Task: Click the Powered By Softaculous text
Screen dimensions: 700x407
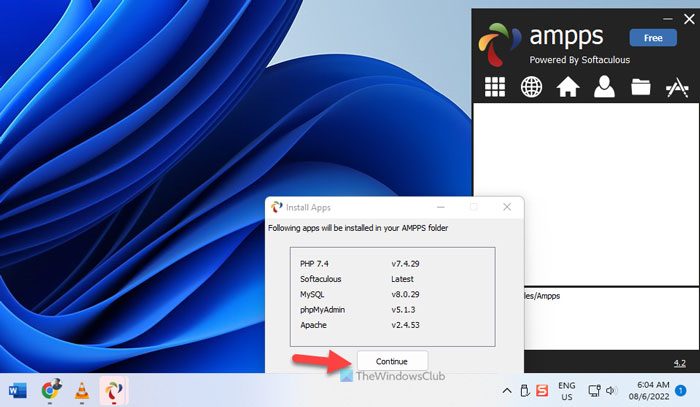Action: tap(579, 60)
